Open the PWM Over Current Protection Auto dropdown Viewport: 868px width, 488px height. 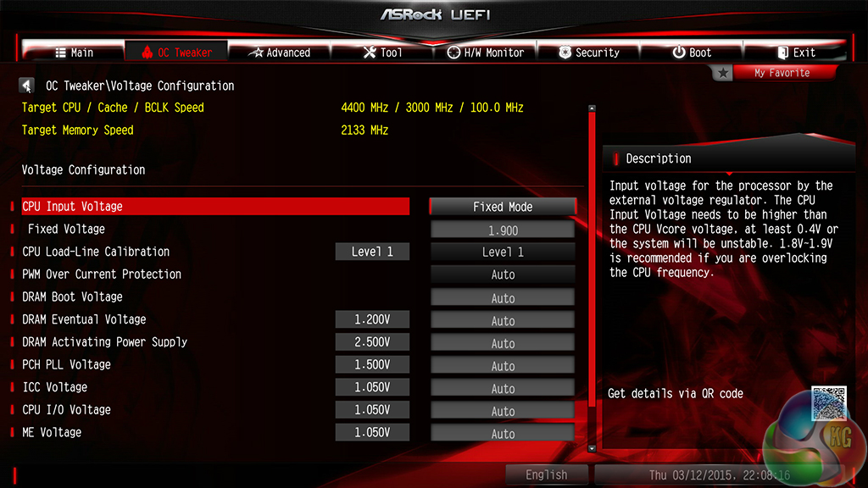coord(503,274)
